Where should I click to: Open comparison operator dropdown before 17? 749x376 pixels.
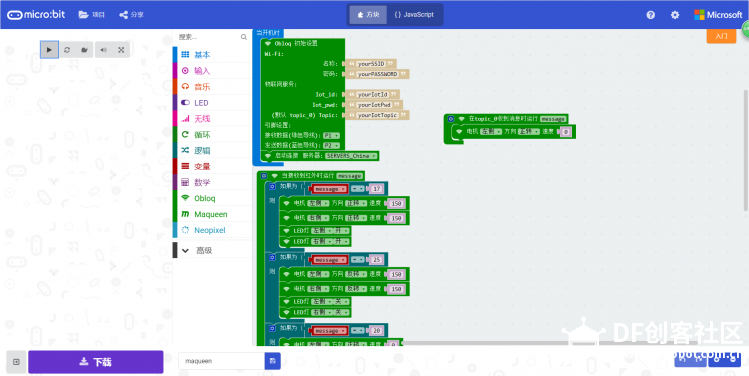(358, 189)
